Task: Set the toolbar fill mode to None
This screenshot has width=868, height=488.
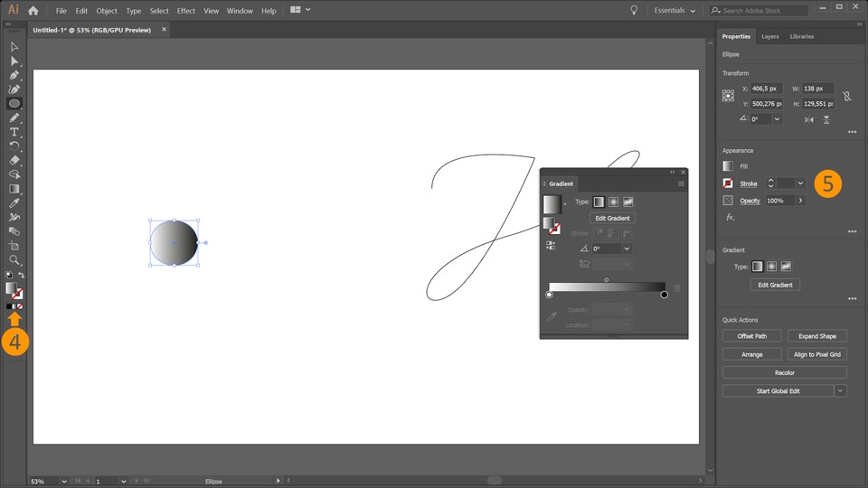Action: 20,306
